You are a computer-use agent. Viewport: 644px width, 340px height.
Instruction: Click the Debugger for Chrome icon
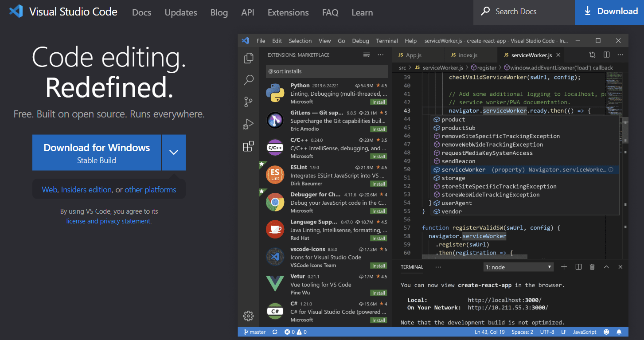click(275, 202)
